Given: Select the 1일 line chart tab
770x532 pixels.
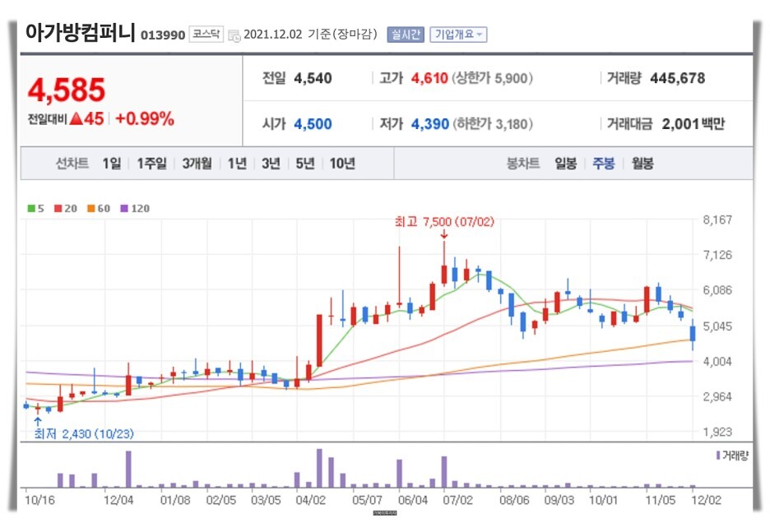Looking at the screenshot, I should tap(112, 164).
